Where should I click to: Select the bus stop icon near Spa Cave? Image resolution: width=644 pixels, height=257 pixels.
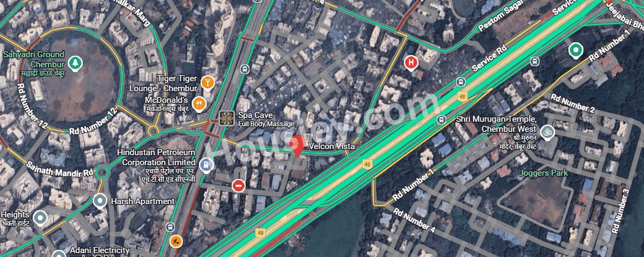coord(245,69)
